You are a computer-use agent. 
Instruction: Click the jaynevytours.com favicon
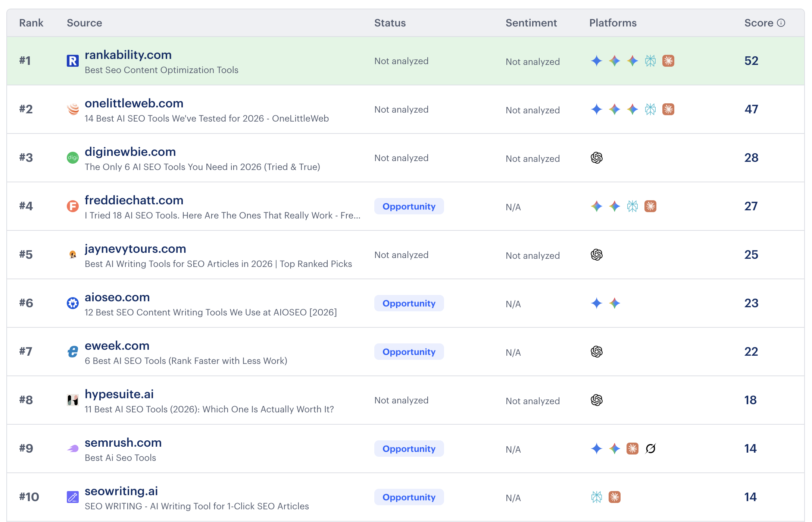click(x=73, y=255)
